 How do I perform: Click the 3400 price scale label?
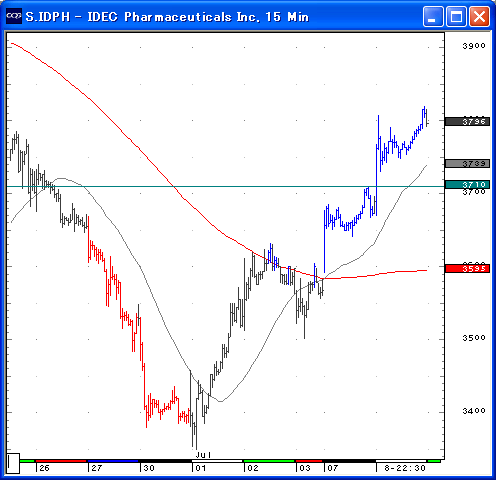tap(474, 411)
